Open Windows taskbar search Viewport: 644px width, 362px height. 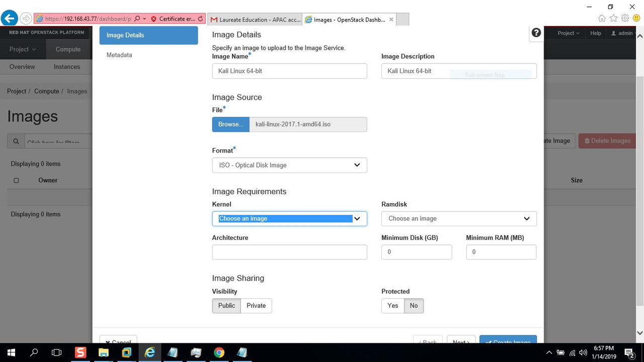click(34, 352)
